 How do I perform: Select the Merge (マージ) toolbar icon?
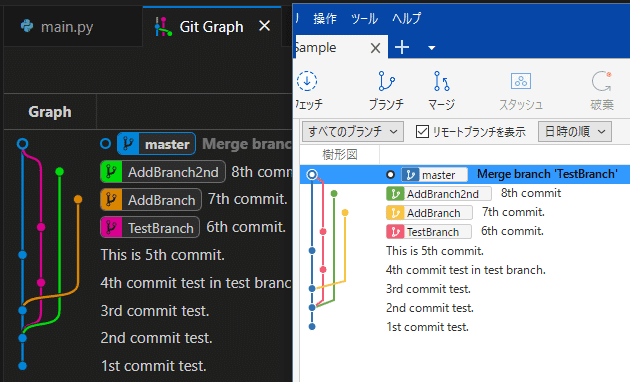point(442,81)
